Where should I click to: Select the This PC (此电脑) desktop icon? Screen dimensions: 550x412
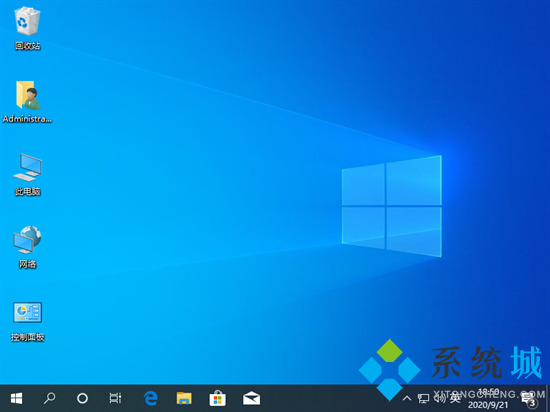coord(27,174)
